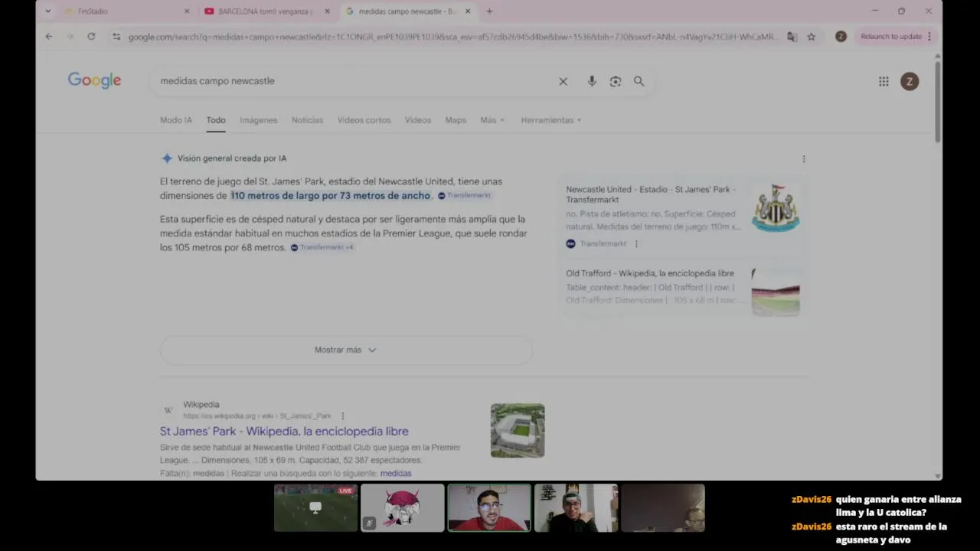Open St James' Park aerial thumbnail
The height and width of the screenshot is (551, 980).
[518, 430]
